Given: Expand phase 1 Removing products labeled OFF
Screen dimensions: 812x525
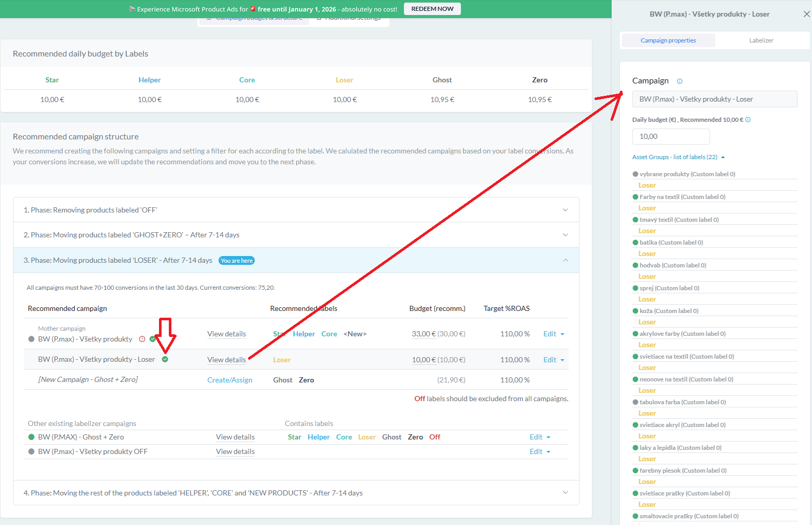Looking at the screenshot, I should [x=565, y=210].
